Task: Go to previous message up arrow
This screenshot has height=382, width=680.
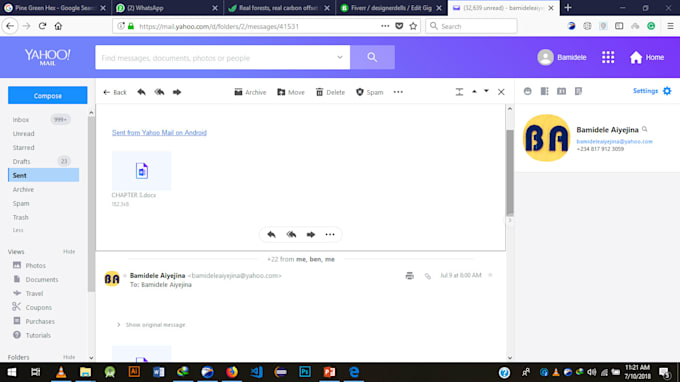Action: coord(474,91)
